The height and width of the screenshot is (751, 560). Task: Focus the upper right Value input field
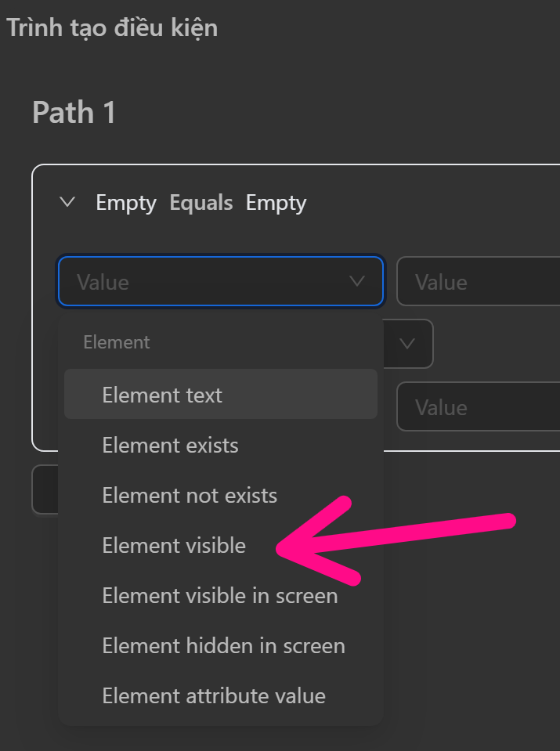click(479, 282)
